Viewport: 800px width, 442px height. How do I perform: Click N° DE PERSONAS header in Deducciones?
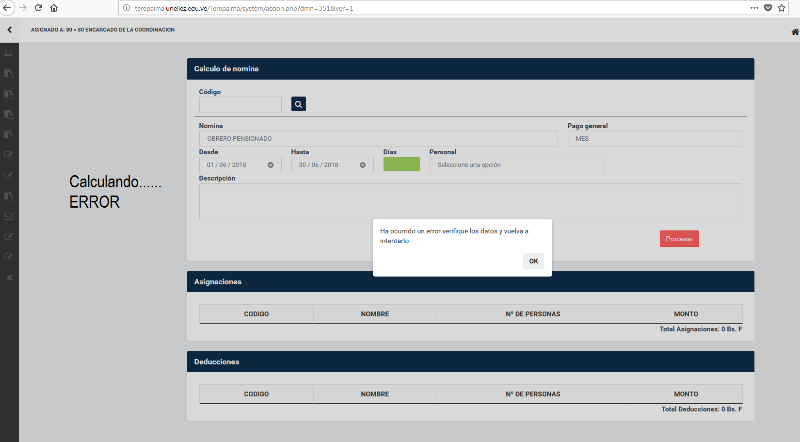click(x=533, y=394)
